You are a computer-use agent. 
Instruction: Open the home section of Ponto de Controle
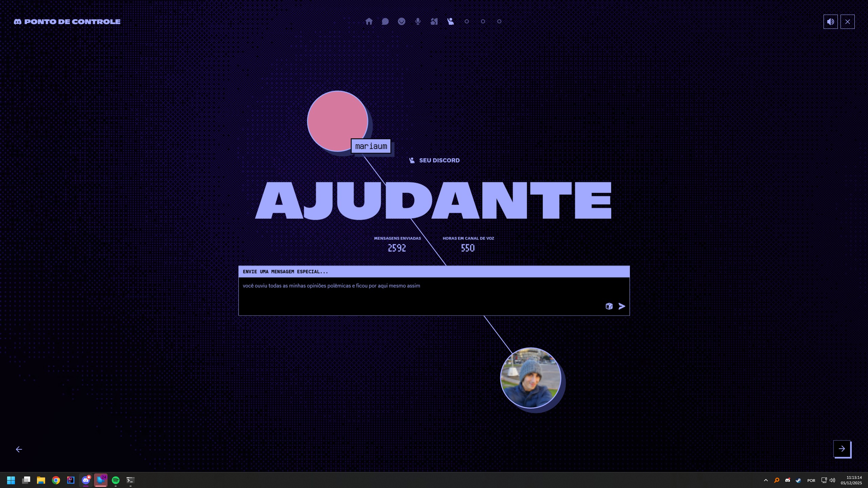[x=369, y=21]
